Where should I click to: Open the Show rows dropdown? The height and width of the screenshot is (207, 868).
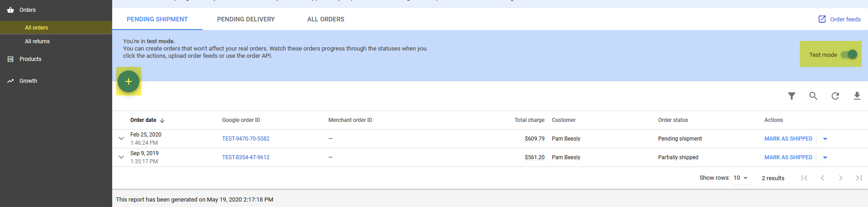coord(741,178)
